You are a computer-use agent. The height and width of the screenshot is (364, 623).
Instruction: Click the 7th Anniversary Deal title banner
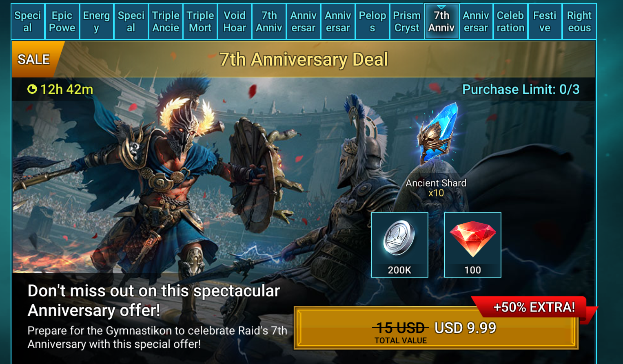[x=304, y=60]
